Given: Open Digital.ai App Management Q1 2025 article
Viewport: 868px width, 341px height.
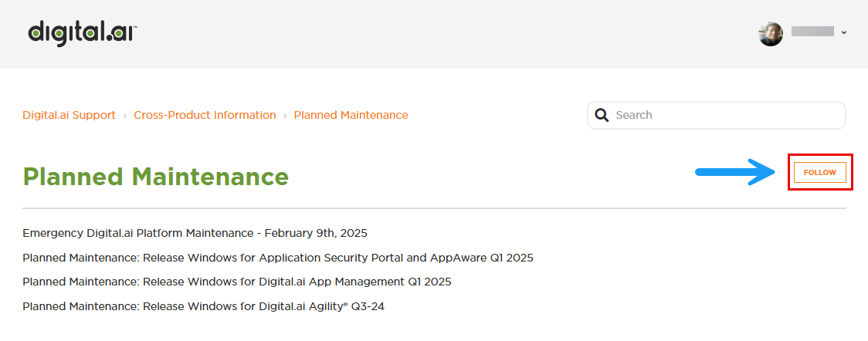Looking at the screenshot, I should (237, 282).
